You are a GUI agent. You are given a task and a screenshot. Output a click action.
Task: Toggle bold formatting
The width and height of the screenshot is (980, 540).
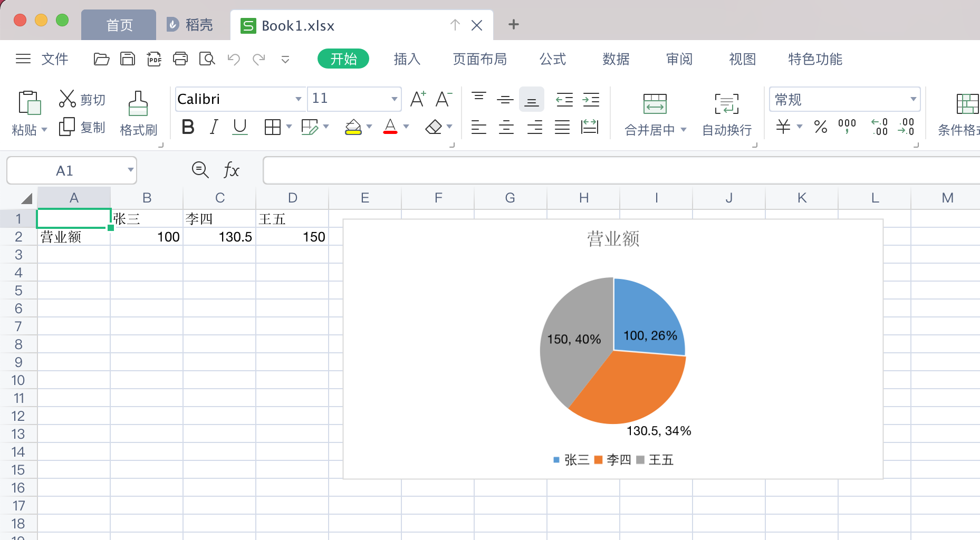(x=188, y=127)
